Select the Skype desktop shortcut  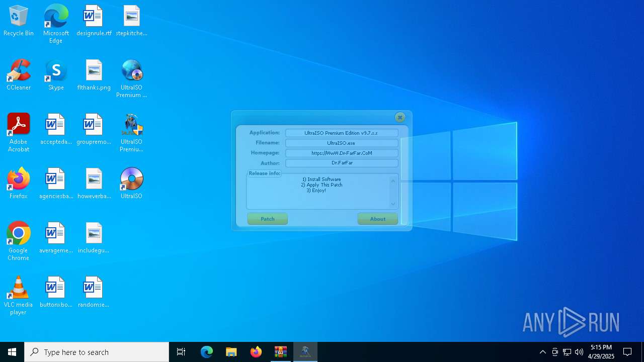click(x=56, y=75)
